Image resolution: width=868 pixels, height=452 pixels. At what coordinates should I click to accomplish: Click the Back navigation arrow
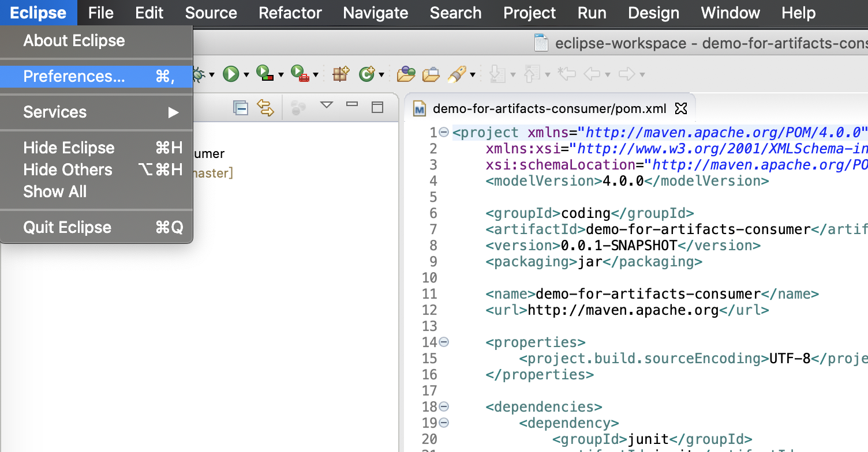(x=592, y=74)
